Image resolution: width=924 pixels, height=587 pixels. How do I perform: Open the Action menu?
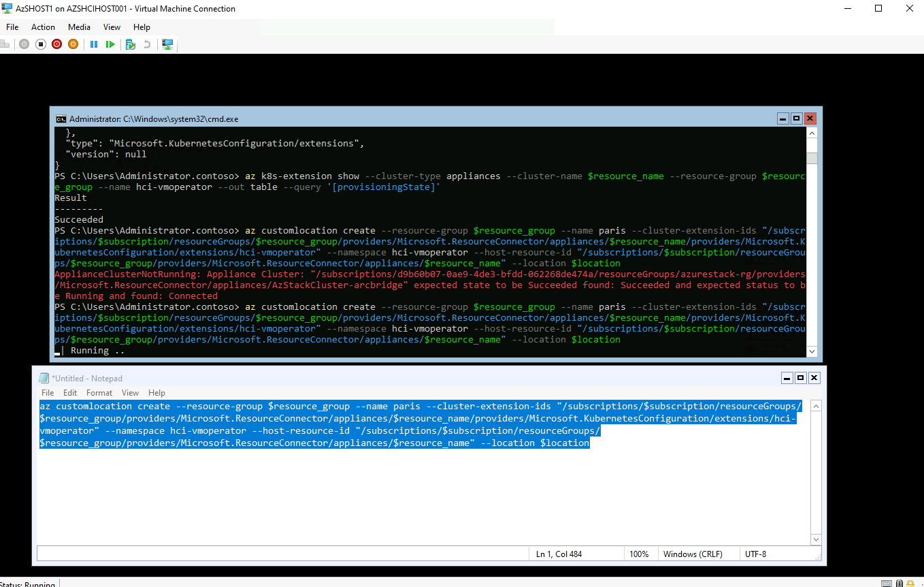pos(43,27)
